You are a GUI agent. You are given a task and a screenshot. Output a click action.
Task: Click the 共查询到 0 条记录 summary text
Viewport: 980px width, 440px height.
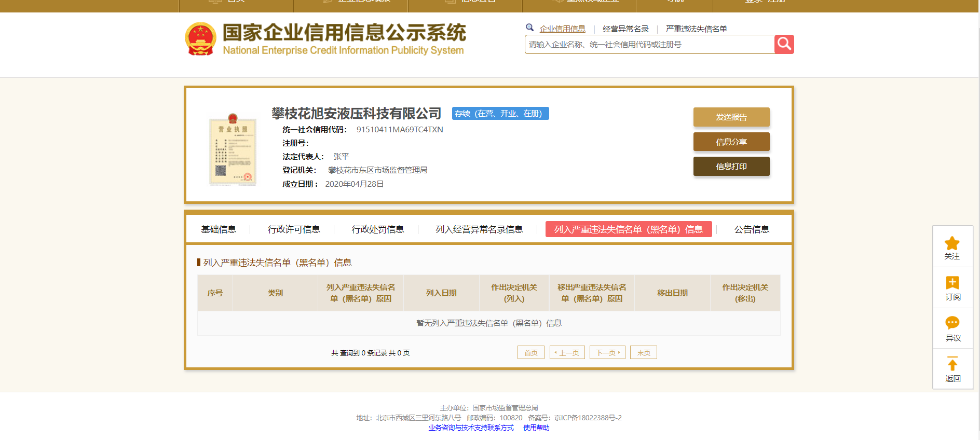[371, 353]
